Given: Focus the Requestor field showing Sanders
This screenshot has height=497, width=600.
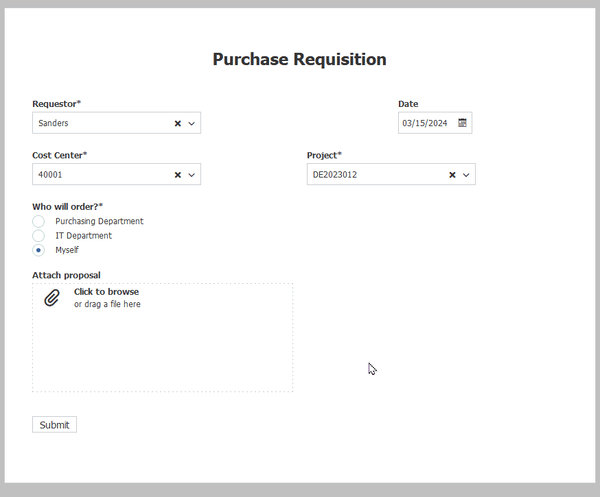Looking at the screenshot, I should pyautogui.click(x=100, y=123).
